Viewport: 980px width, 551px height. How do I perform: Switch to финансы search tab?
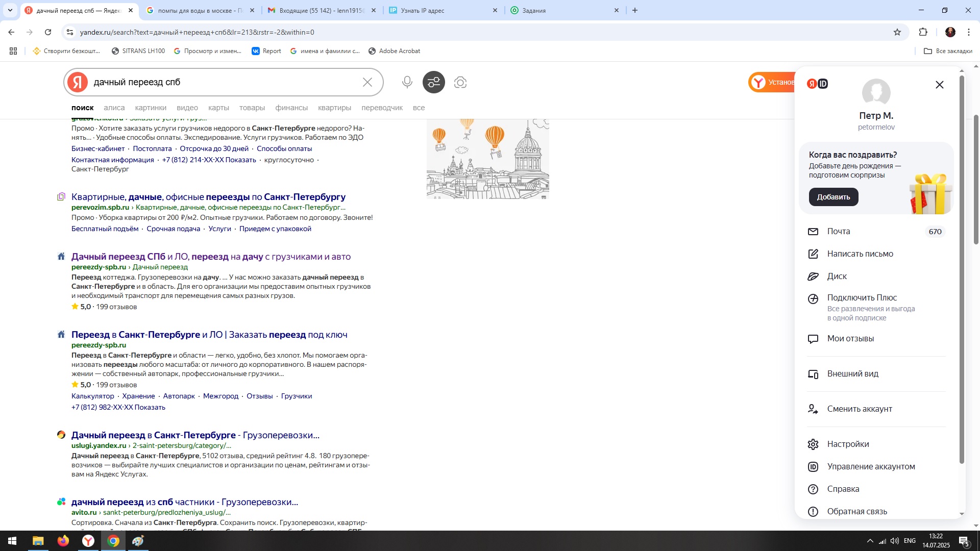point(291,108)
